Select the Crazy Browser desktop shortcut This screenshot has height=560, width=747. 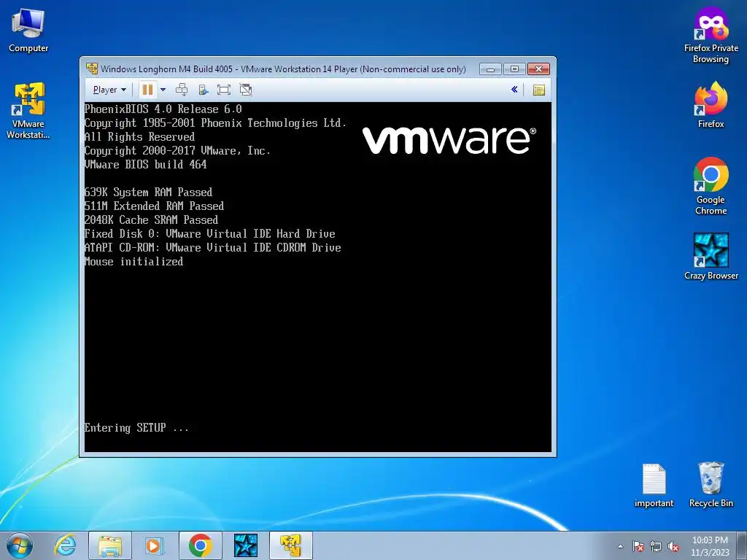point(711,257)
